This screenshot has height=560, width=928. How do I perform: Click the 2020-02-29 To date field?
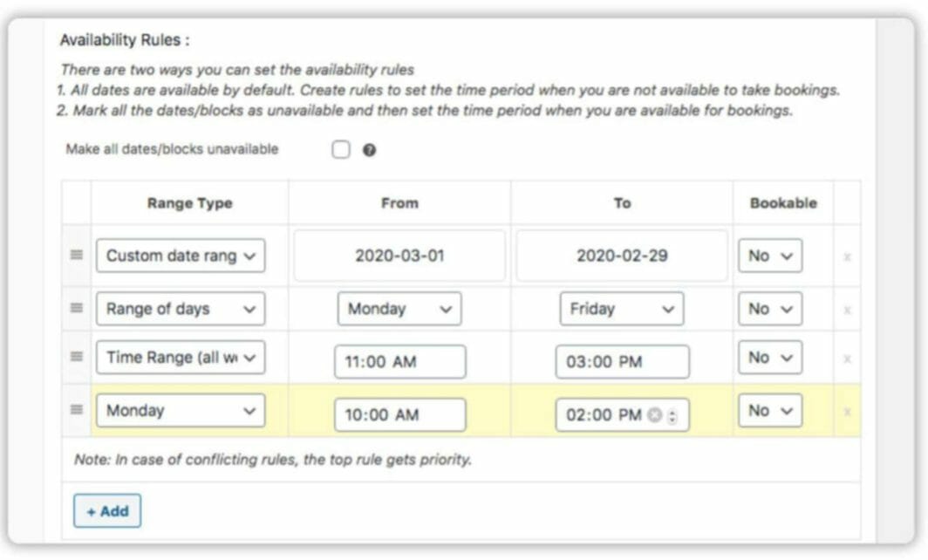(621, 256)
